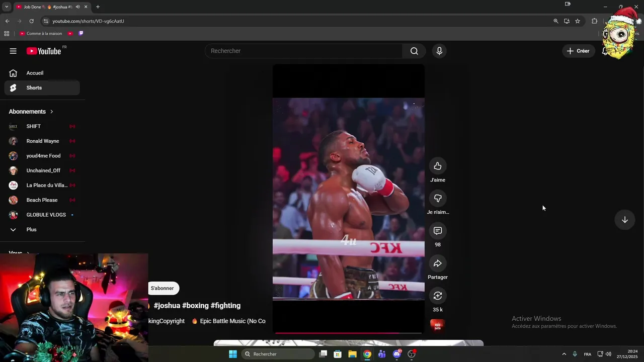Open the Unchained_Off channel
644x362 pixels.
42,170
